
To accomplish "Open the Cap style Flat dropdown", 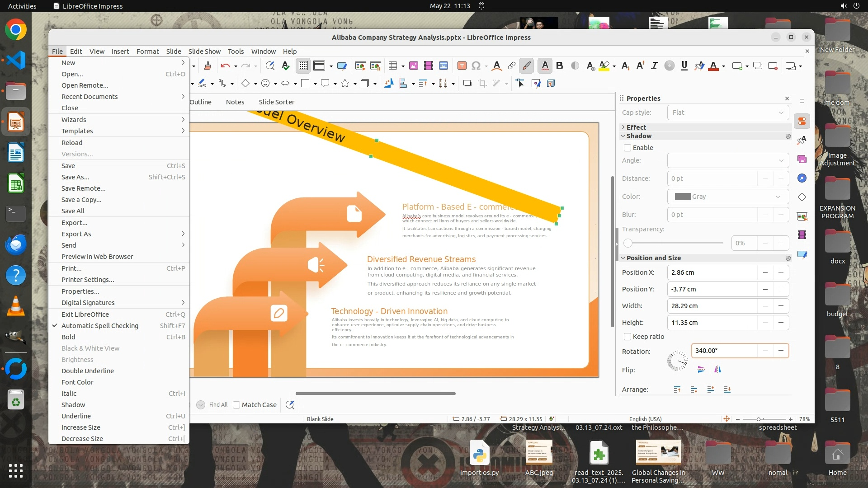I will pos(728,113).
